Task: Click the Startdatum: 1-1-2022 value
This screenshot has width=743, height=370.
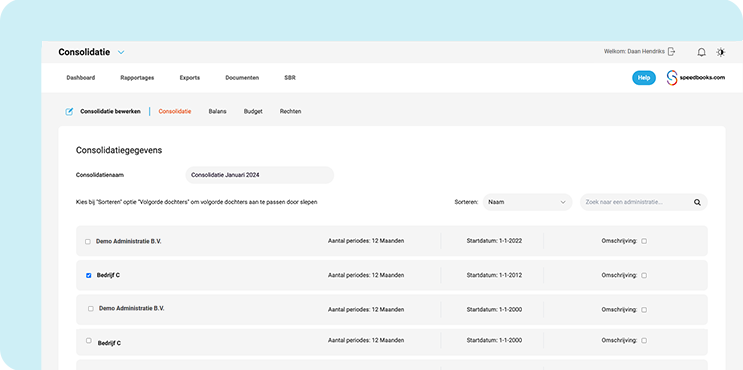Action: pos(494,241)
